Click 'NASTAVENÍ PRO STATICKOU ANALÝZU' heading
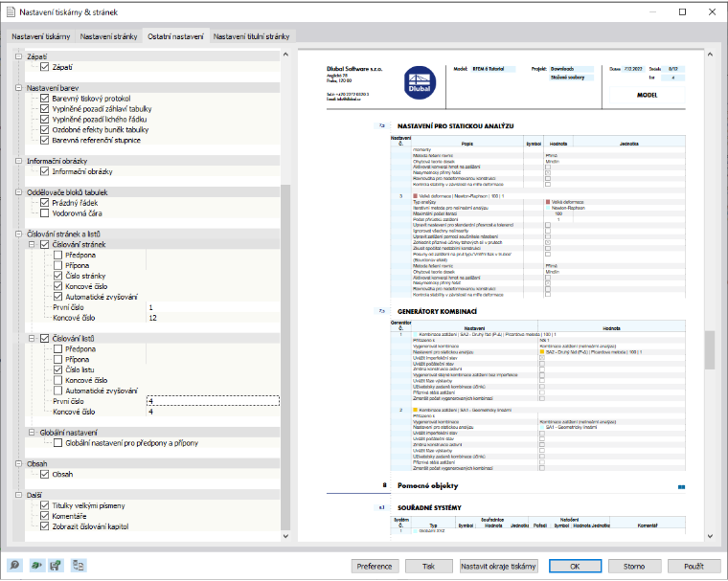 (x=455, y=125)
